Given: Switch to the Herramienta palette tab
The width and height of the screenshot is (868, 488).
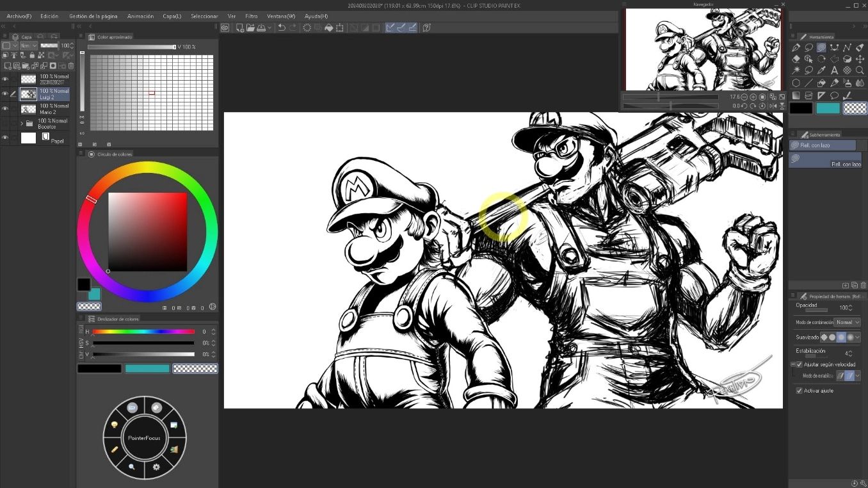Looking at the screenshot, I should click(817, 37).
